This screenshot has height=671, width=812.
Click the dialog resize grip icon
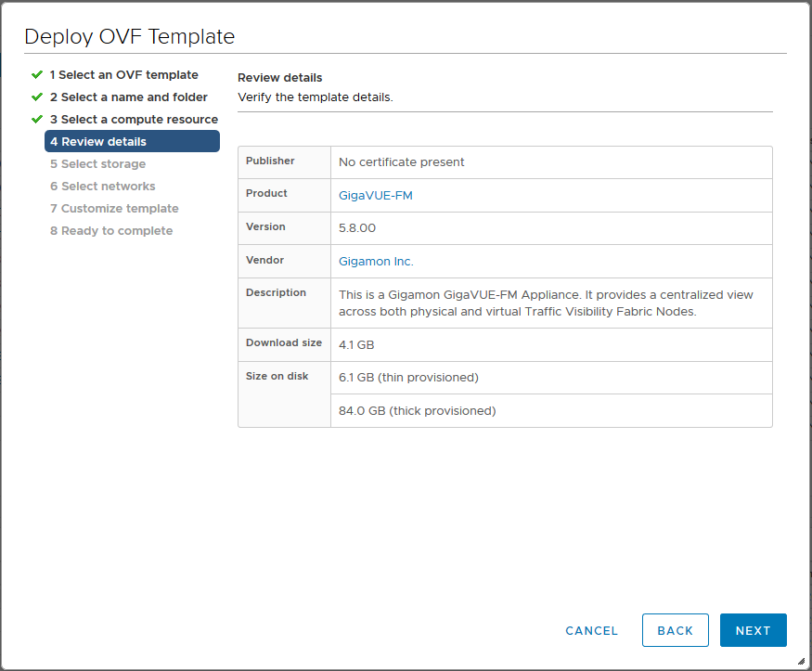pos(801,661)
